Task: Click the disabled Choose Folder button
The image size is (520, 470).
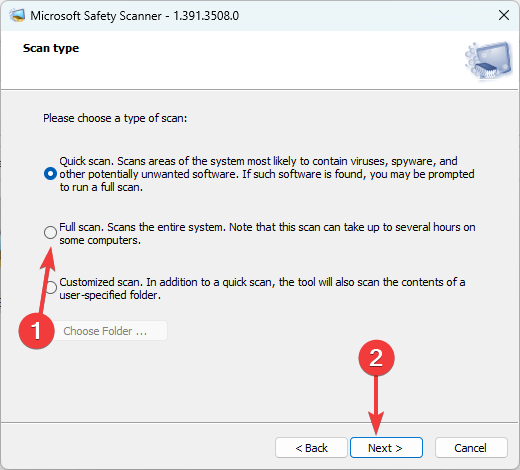Action: 106,331
